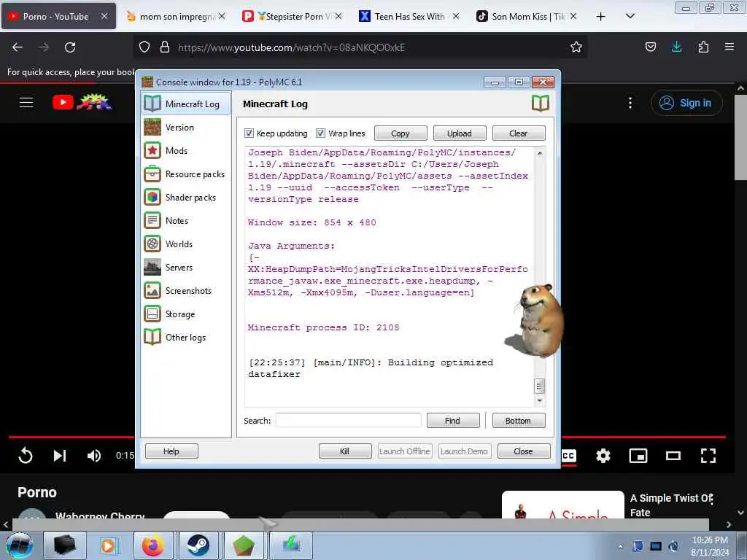Clear the Minecraft log

[519, 133]
